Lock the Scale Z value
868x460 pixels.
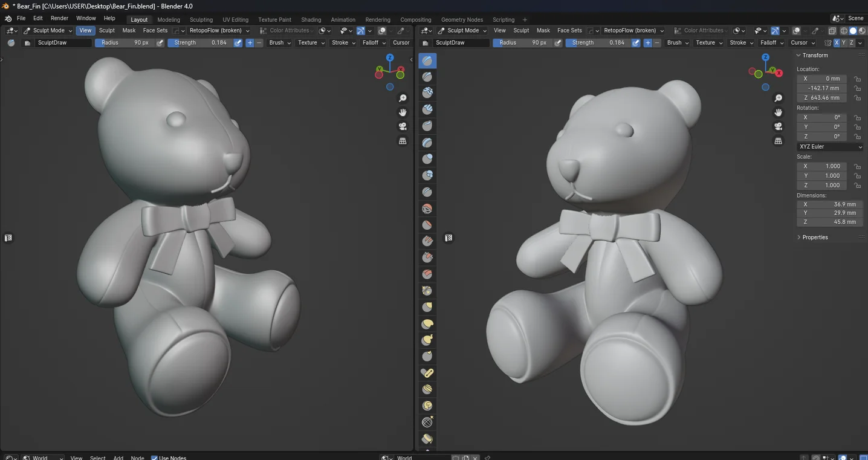point(857,186)
